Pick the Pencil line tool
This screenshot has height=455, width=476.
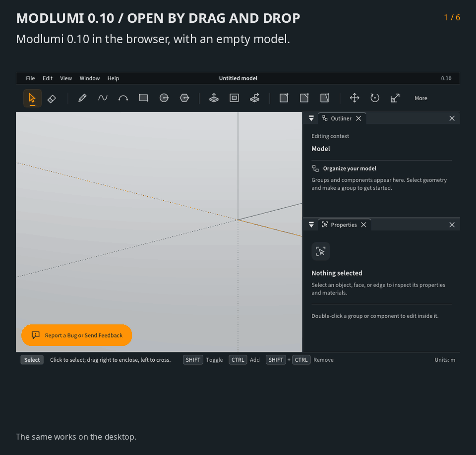tap(82, 98)
